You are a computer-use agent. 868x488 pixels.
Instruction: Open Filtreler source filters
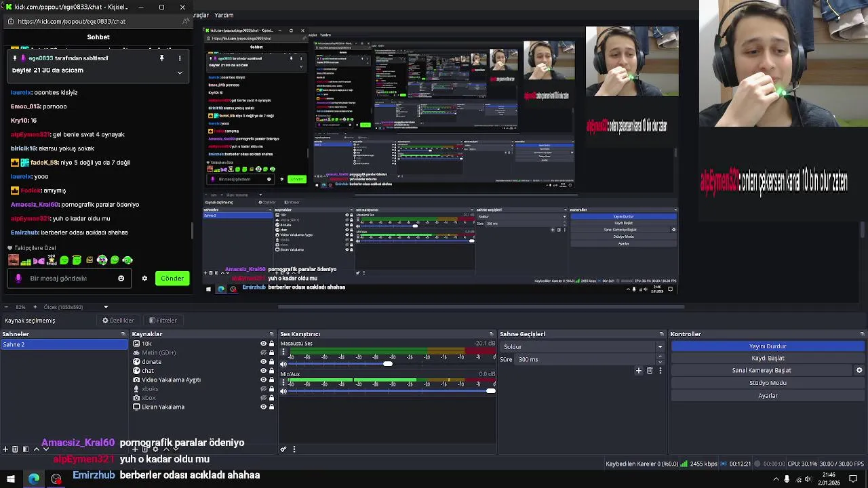click(163, 321)
